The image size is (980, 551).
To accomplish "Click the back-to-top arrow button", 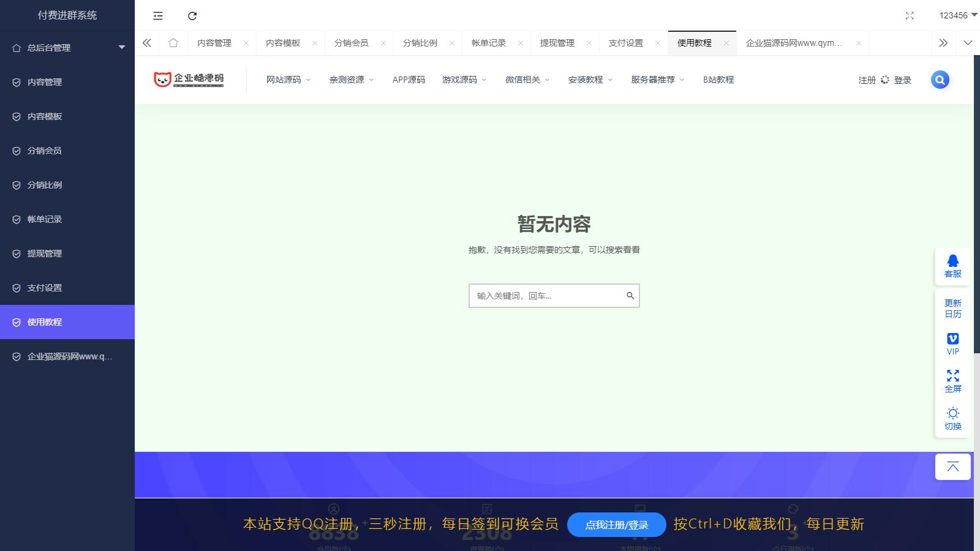I will 952,467.
